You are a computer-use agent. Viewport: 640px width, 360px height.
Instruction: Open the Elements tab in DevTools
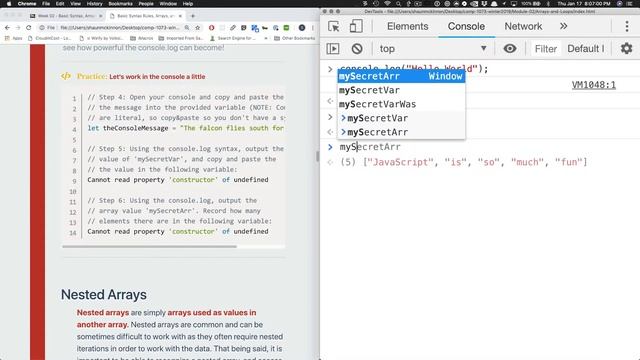(407, 27)
